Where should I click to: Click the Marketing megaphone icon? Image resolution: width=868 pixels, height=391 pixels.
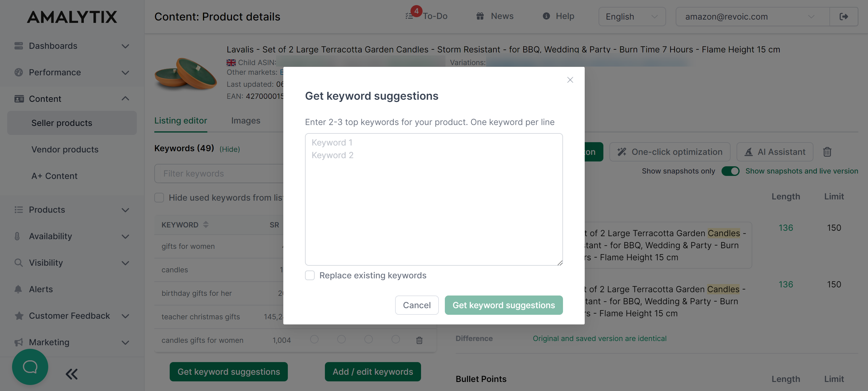18,342
